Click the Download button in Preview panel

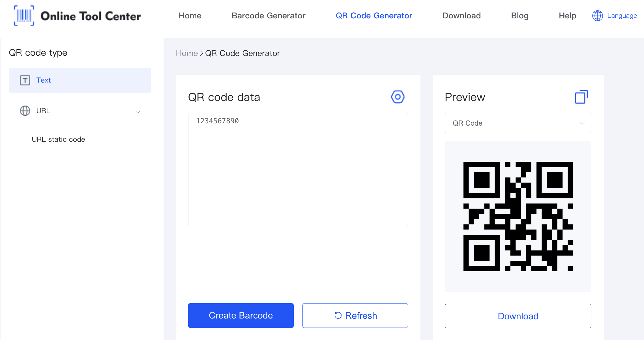pyautogui.click(x=518, y=316)
